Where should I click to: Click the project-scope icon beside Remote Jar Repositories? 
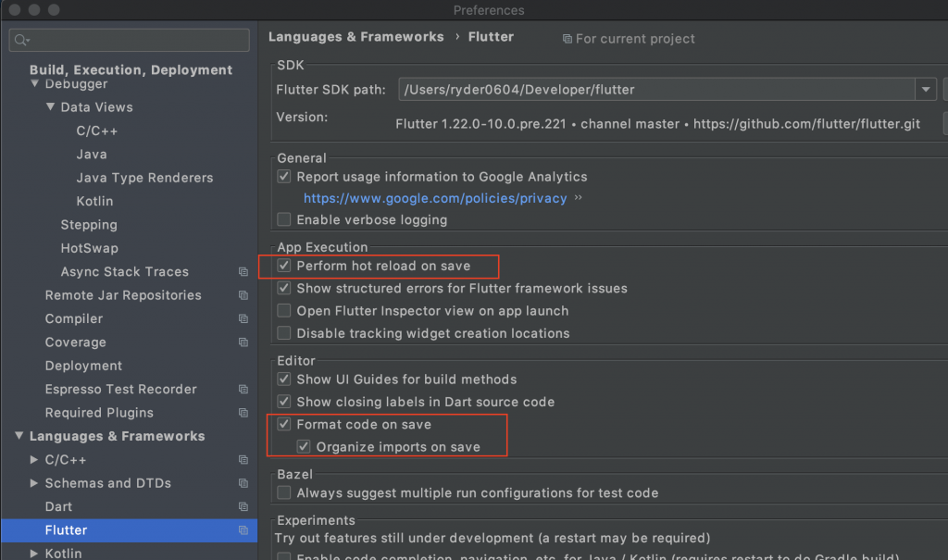click(x=243, y=295)
